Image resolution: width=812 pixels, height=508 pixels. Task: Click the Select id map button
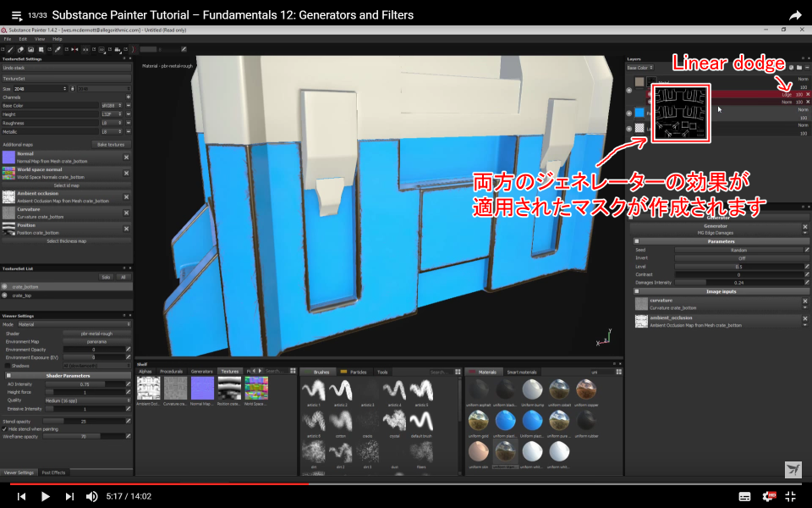(x=66, y=185)
